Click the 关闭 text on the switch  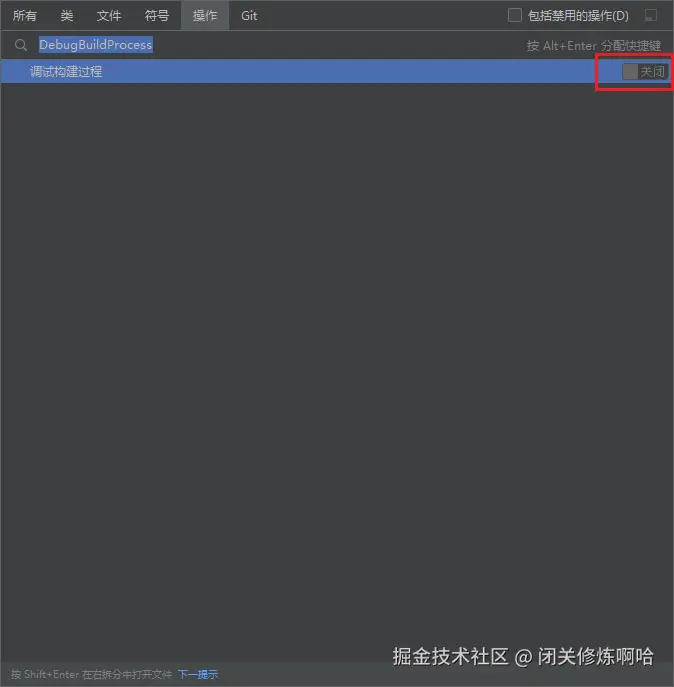pos(653,72)
